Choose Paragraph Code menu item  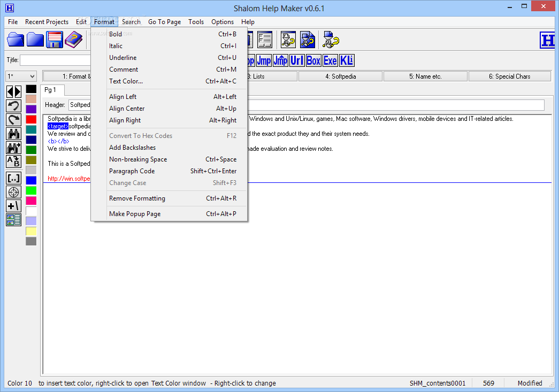tap(170, 171)
